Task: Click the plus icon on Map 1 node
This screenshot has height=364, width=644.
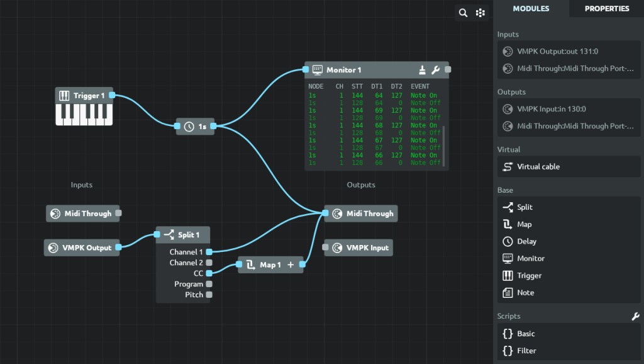Action: 291,265
